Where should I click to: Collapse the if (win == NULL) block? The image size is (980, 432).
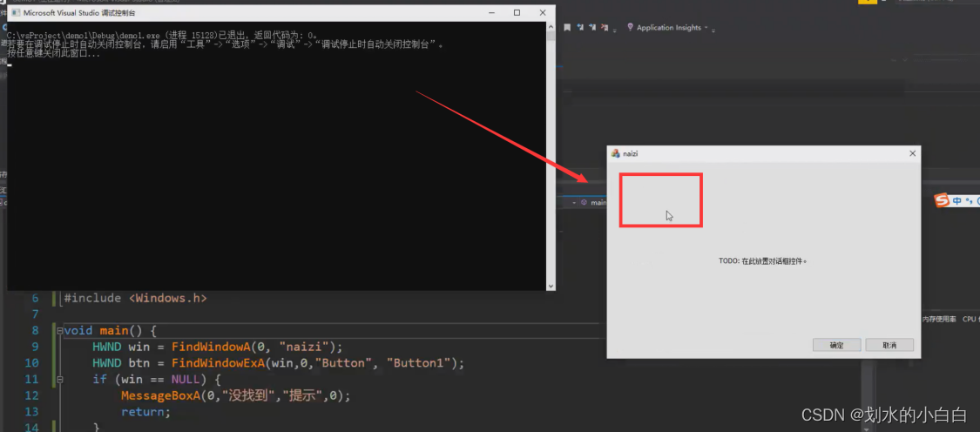(60, 379)
